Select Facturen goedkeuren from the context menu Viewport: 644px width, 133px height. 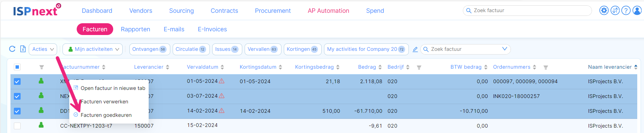pos(106,115)
